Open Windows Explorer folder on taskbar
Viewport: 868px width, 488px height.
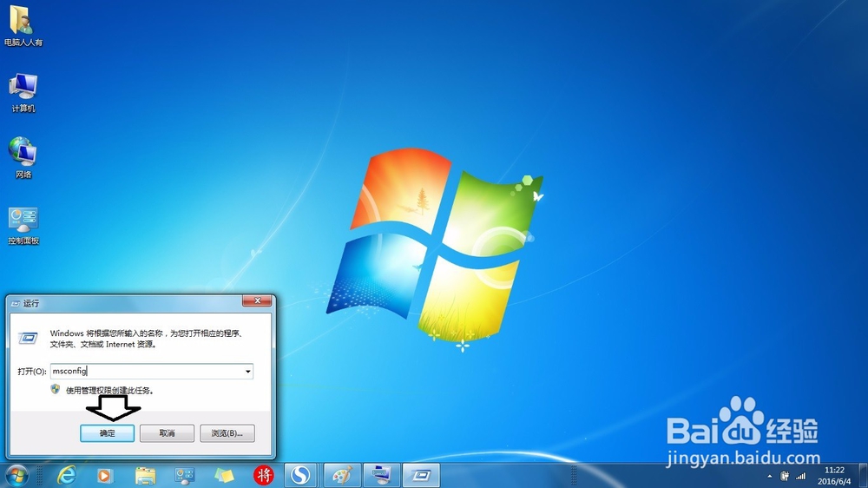point(145,475)
